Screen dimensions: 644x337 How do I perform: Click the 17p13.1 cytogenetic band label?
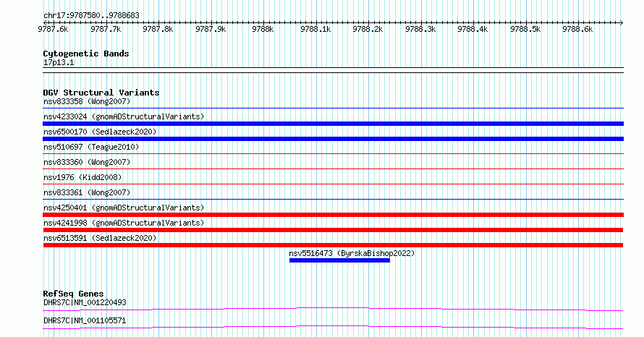59,63
